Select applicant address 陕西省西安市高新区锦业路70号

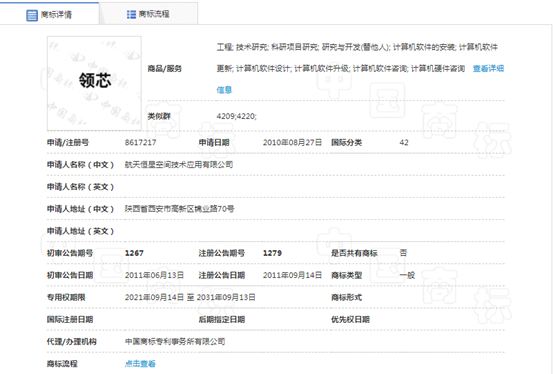click(180, 209)
